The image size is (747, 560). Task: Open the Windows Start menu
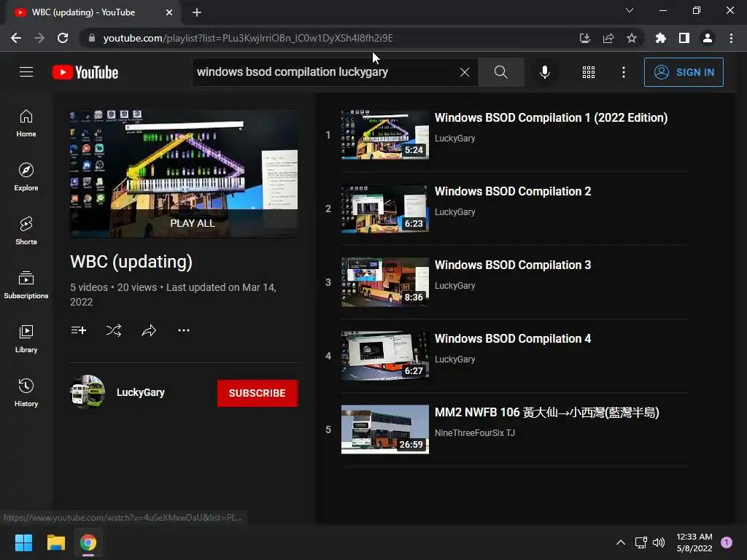(23, 542)
